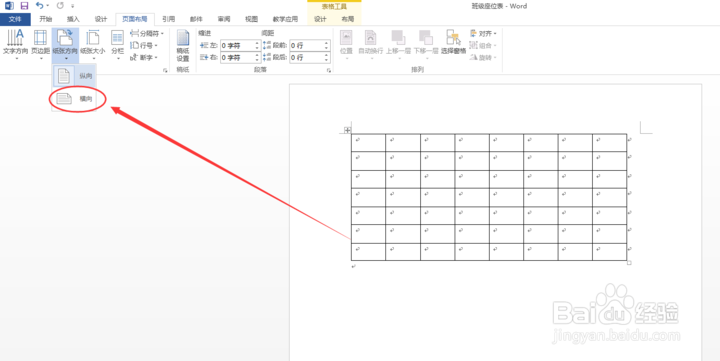The image size is (720, 361).
Task: Switch to the 开始 (Home) tab
Action: pos(45,19)
